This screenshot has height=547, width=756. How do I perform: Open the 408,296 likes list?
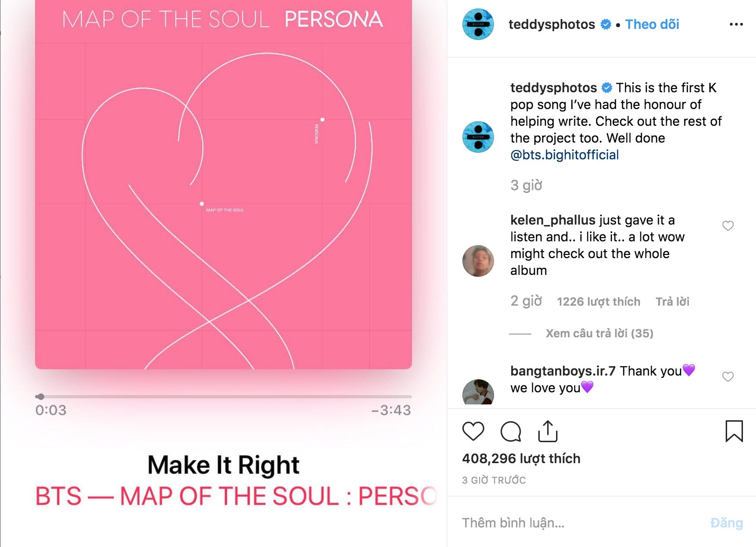point(521,458)
